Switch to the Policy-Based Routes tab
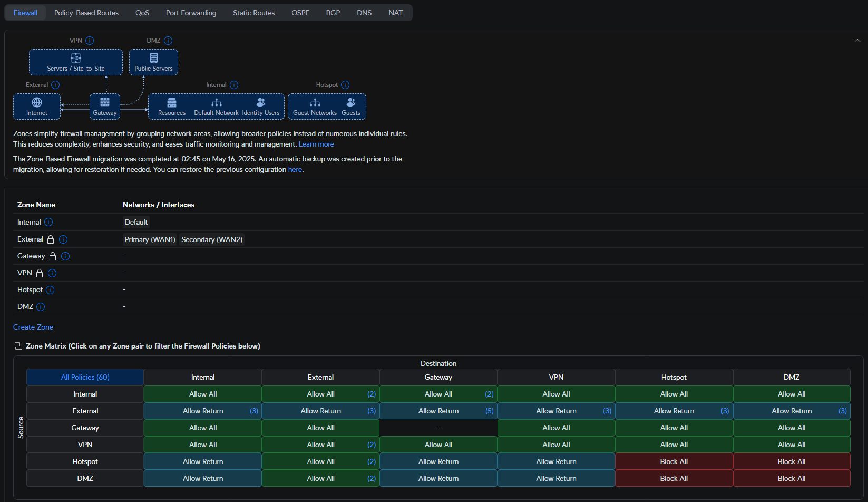The width and height of the screenshot is (868, 502). (x=86, y=13)
